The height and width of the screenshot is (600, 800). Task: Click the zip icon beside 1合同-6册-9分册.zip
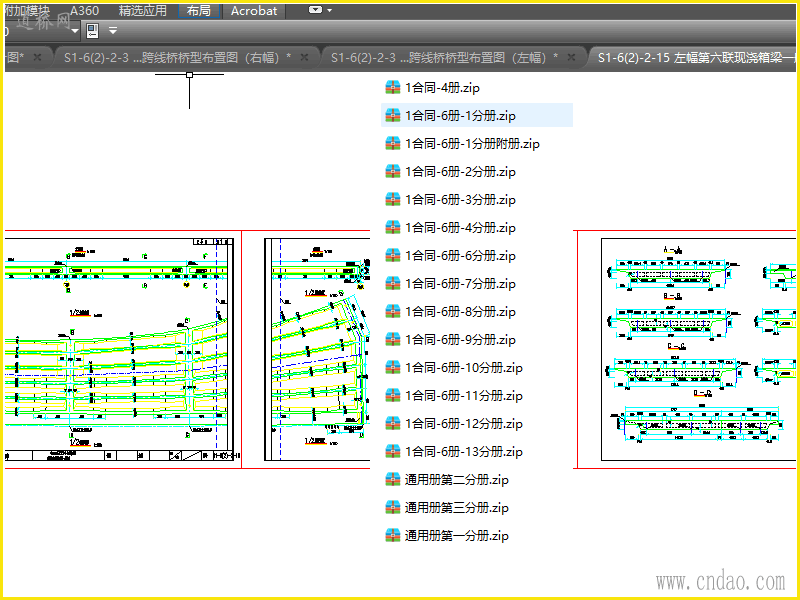click(393, 340)
